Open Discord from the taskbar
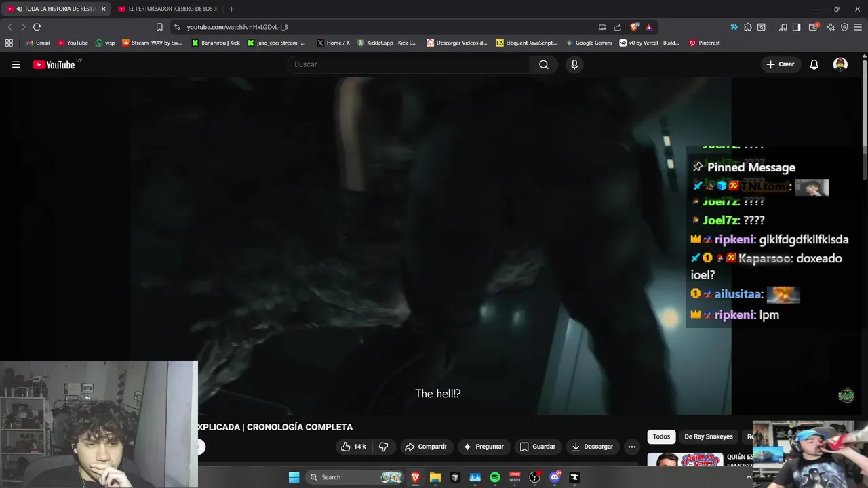 [555, 477]
